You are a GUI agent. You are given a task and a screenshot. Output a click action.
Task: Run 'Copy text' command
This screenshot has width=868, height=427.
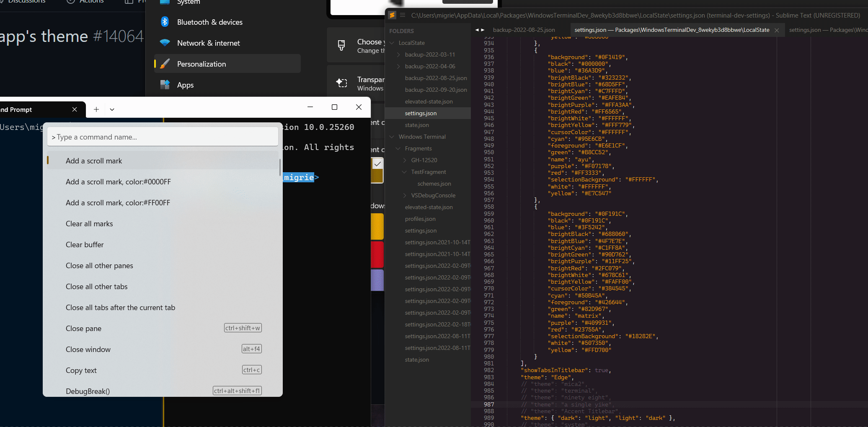(x=163, y=370)
